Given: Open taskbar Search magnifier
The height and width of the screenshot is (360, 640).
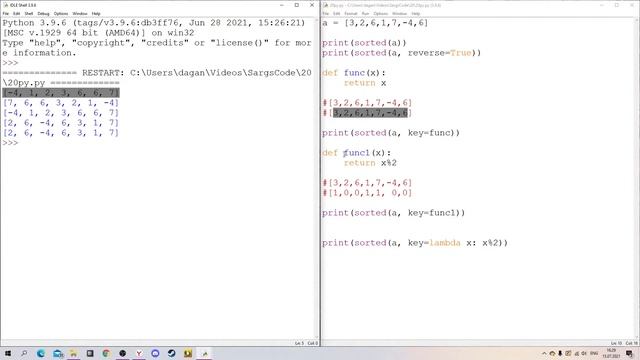Looking at the screenshot, I should (24, 353).
